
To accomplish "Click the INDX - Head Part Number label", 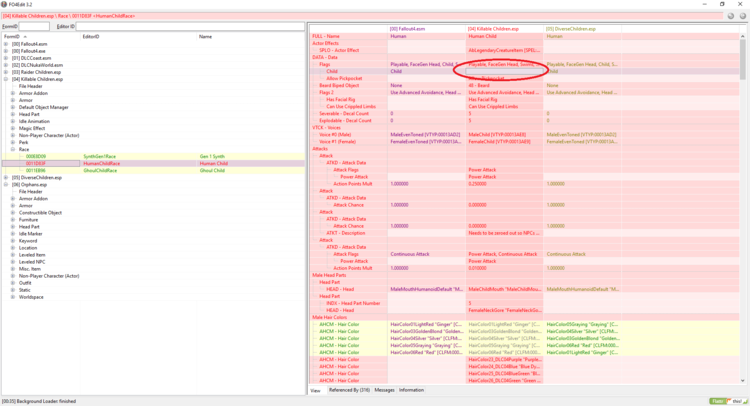I will coord(353,304).
